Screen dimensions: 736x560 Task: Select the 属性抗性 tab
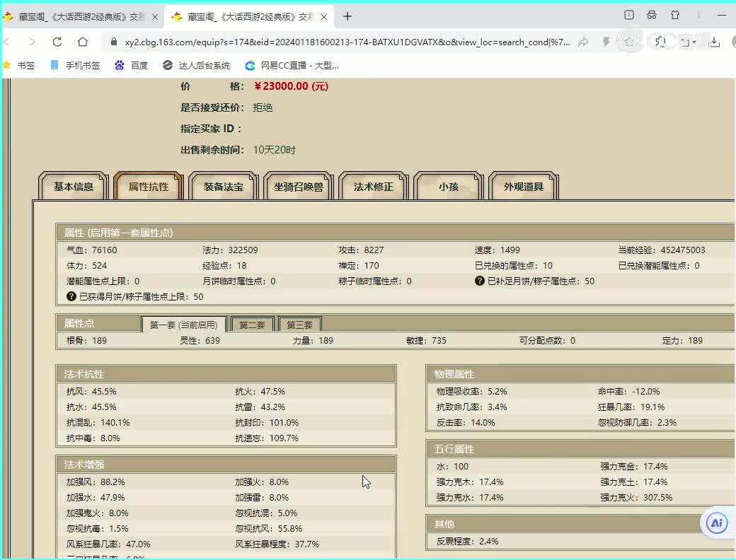(x=149, y=186)
